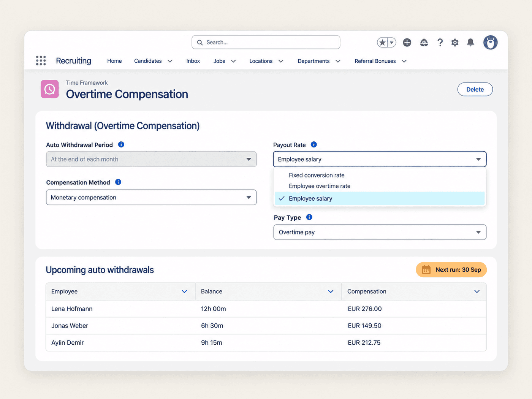The image size is (532, 399).
Task: Open the favorites list dropdown arrow
Action: [x=392, y=43]
